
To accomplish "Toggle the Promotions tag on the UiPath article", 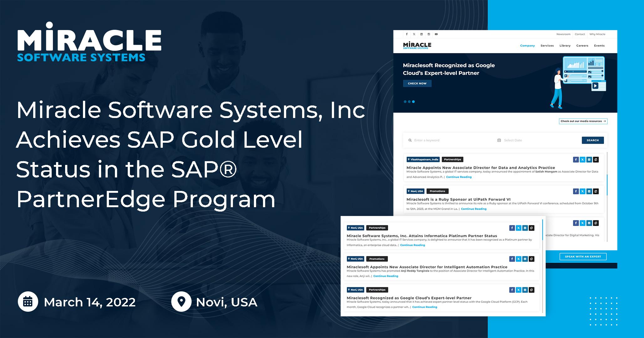I will tap(437, 191).
